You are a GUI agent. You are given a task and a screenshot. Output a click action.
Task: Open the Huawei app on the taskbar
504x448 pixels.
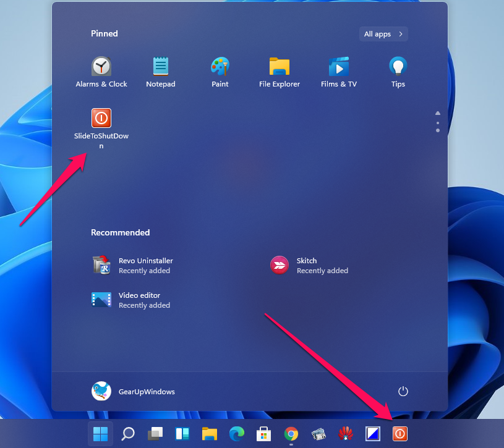pyautogui.click(x=346, y=434)
